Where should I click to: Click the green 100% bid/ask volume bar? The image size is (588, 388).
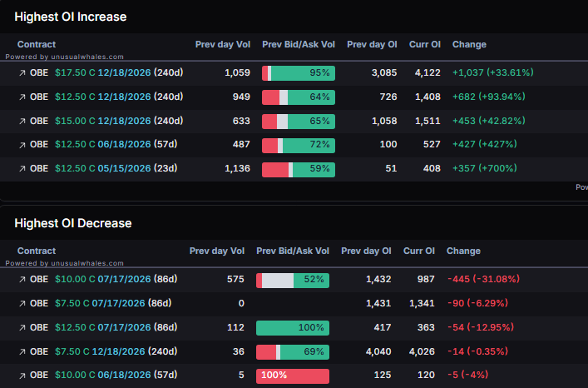(293, 327)
